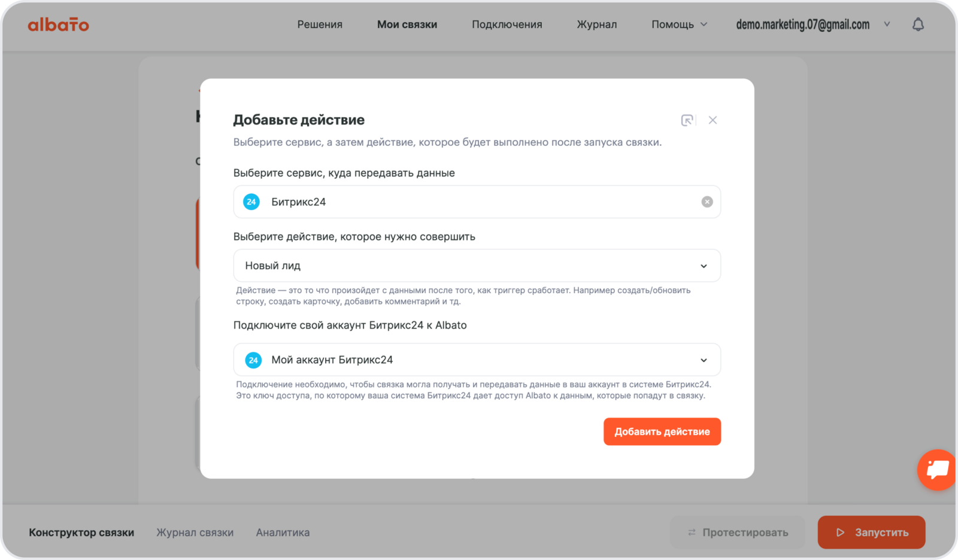The height and width of the screenshot is (560, 958).
Task: Clear the selected Битрикс24 service
Action: pyautogui.click(x=707, y=202)
